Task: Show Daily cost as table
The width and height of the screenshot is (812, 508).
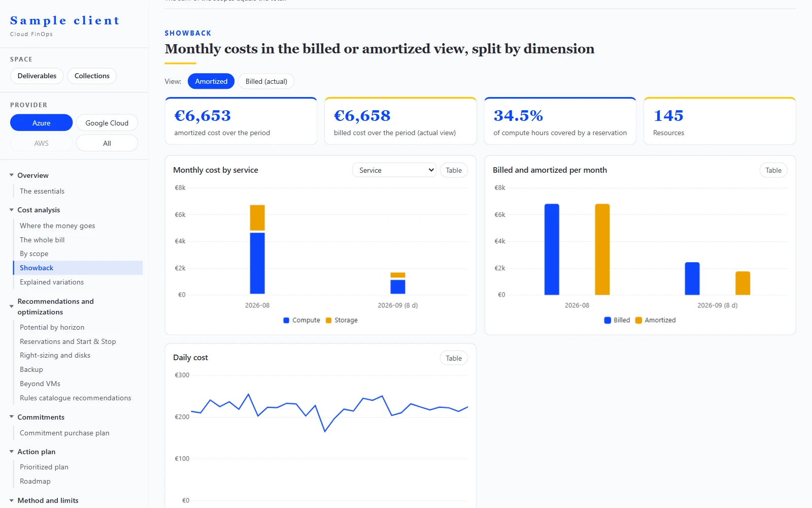Action: pyautogui.click(x=454, y=358)
